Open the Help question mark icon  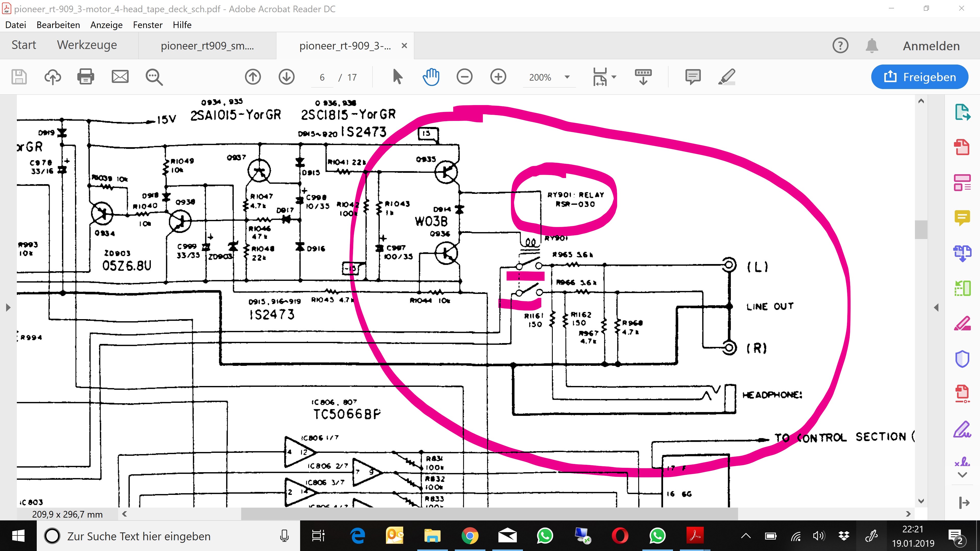pyautogui.click(x=840, y=46)
